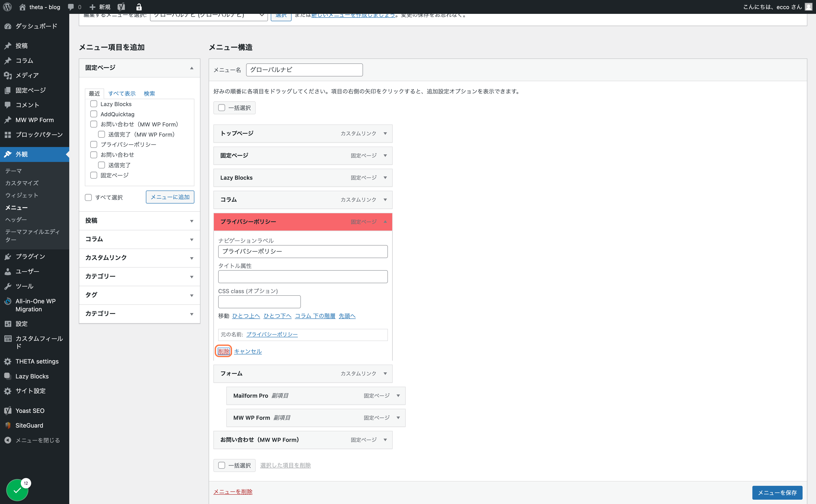Viewport: 816px width, 504px height.
Task: Click into the メニュー名 input field
Action: [304, 70]
